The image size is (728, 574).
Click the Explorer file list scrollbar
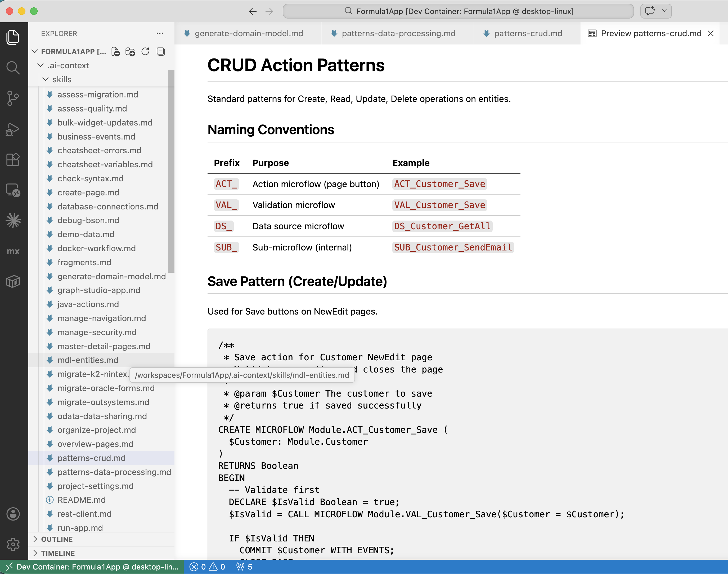click(x=171, y=171)
